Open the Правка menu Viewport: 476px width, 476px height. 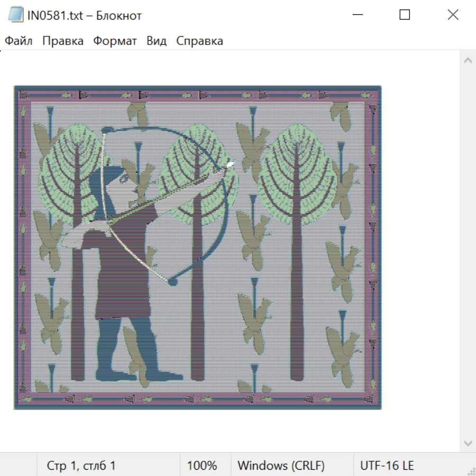pyautogui.click(x=63, y=41)
